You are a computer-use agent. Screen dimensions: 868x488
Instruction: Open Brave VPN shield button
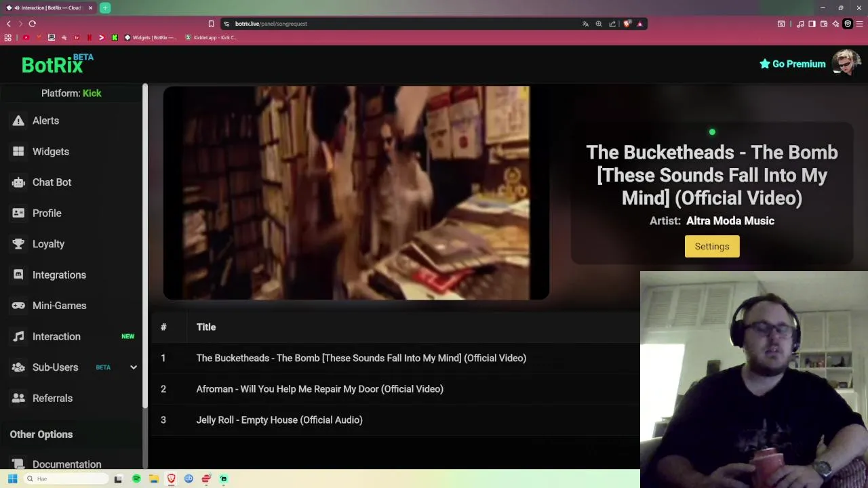pyautogui.click(x=848, y=24)
